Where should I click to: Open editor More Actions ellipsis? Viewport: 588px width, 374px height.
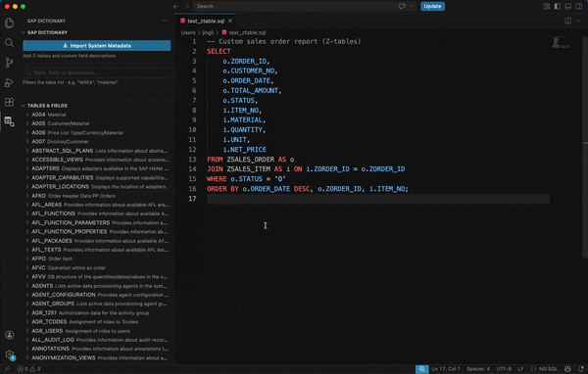pos(579,21)
